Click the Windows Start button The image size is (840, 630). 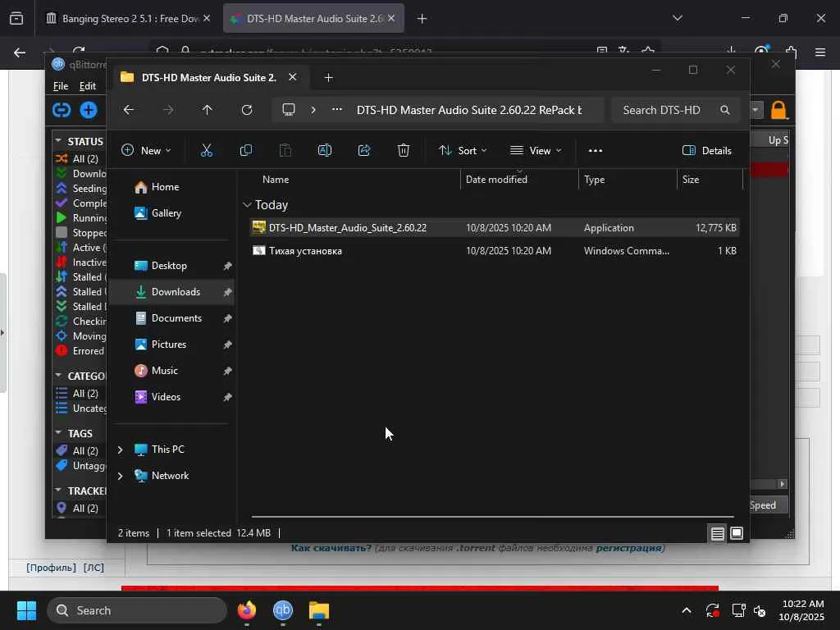(26, 610)
